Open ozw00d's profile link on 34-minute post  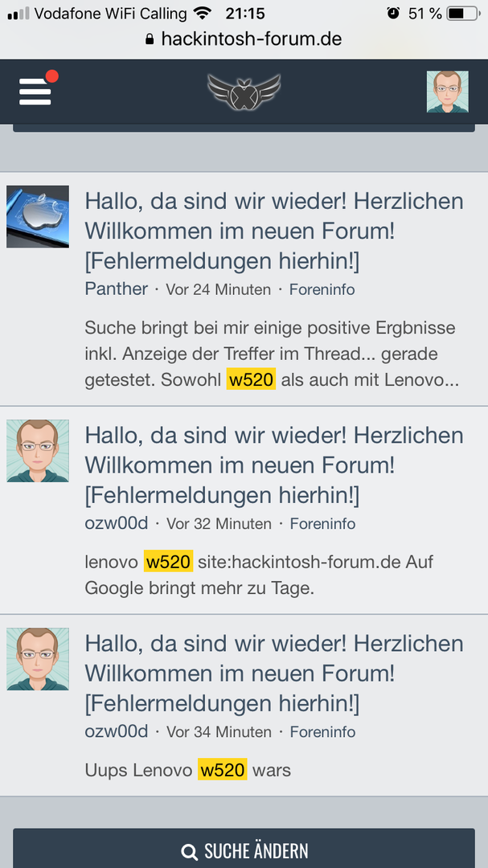click(x=117, y=732)
